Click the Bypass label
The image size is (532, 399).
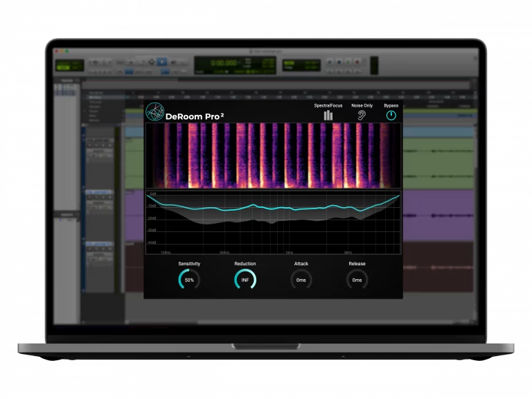point(391,105)
